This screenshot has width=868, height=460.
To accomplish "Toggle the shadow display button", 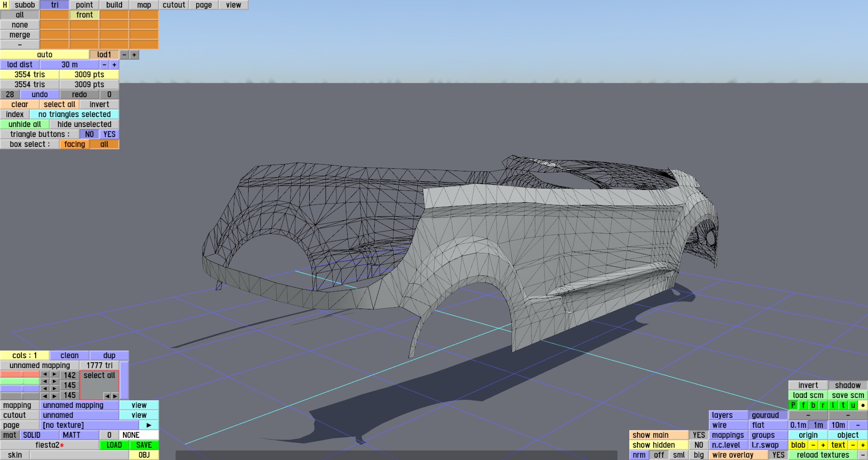I will tap(848, 385).
